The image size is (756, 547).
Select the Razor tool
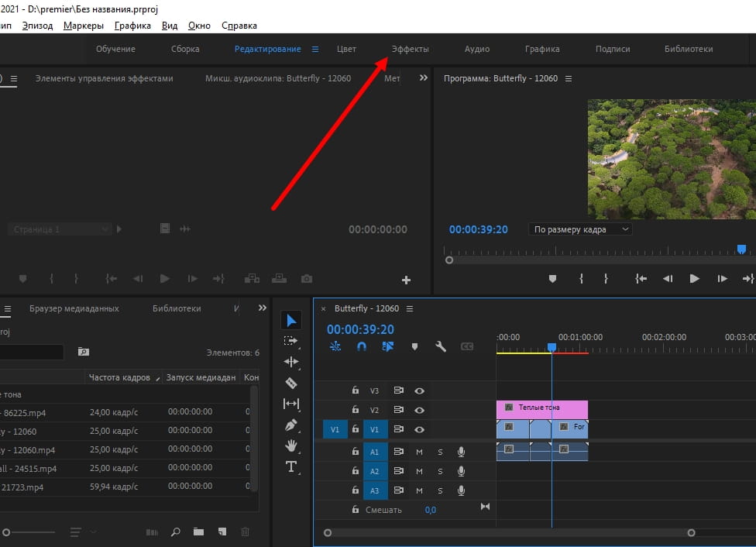coord(291,382)
